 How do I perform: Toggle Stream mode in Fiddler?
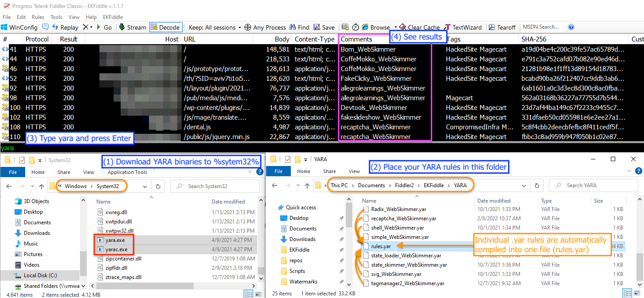(x=132, y=27)
